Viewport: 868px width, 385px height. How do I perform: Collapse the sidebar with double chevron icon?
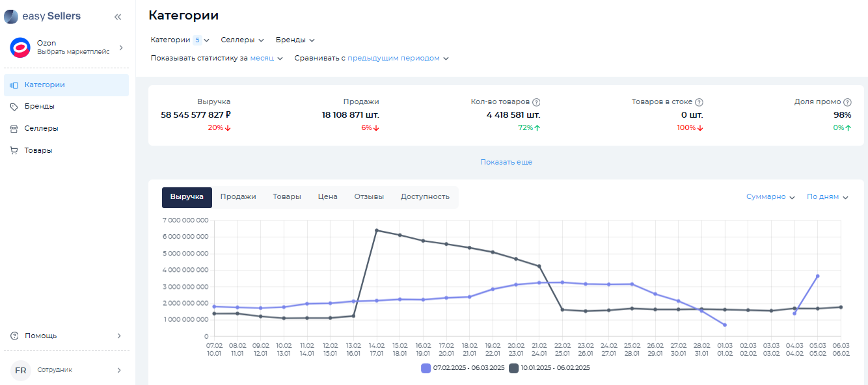tap(118, 17)
